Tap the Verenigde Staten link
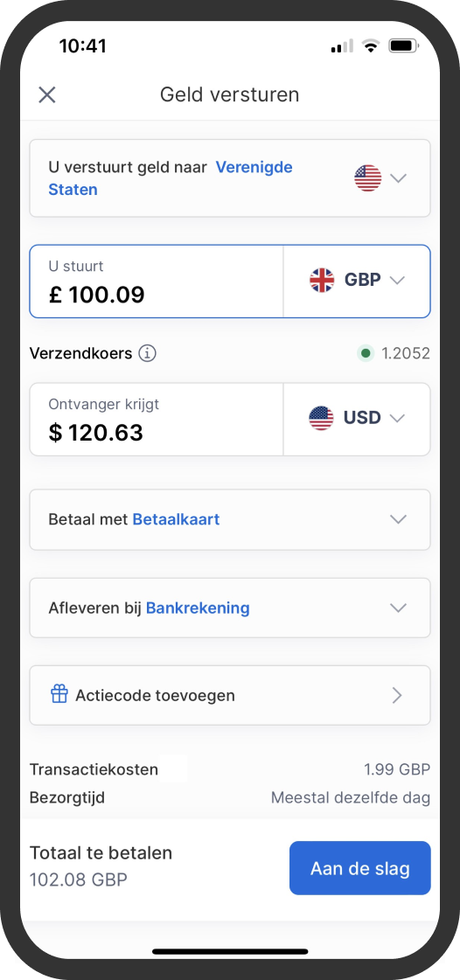The image size is (460, 980). 171,178
